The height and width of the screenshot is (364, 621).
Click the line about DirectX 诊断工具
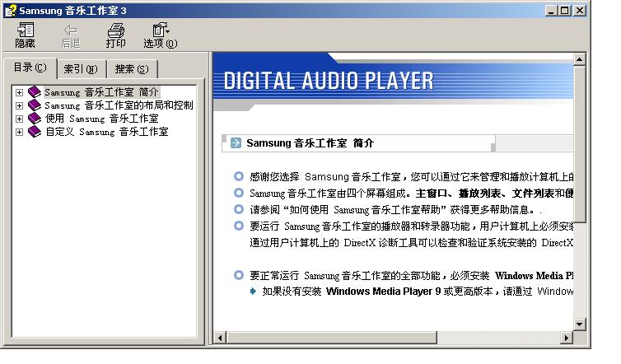click(411, 242)
